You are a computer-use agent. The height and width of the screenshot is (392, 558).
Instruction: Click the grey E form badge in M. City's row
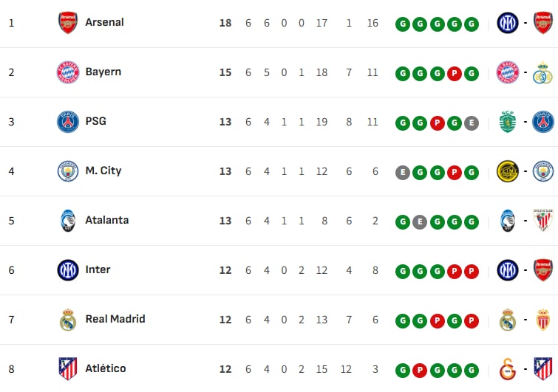403,172
